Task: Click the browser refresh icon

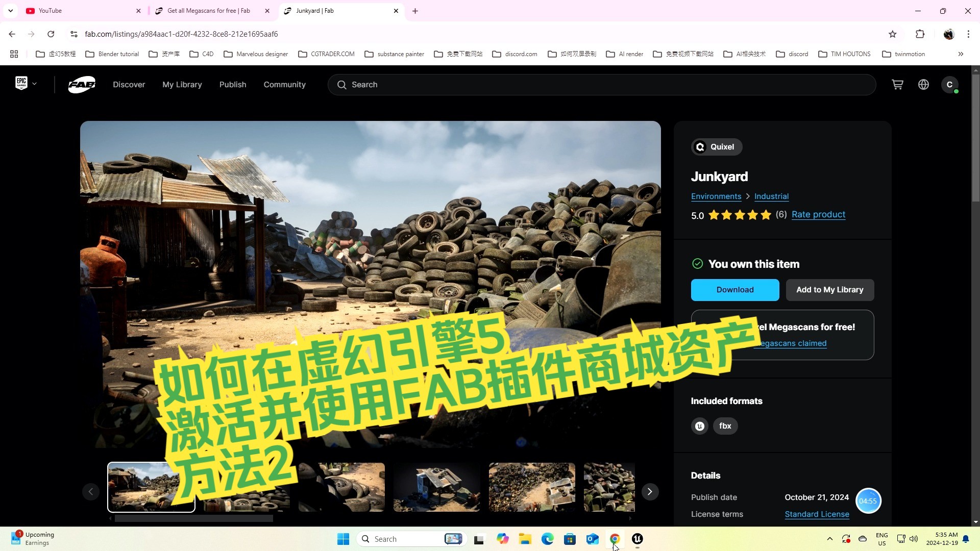Action: click(51, 34)
